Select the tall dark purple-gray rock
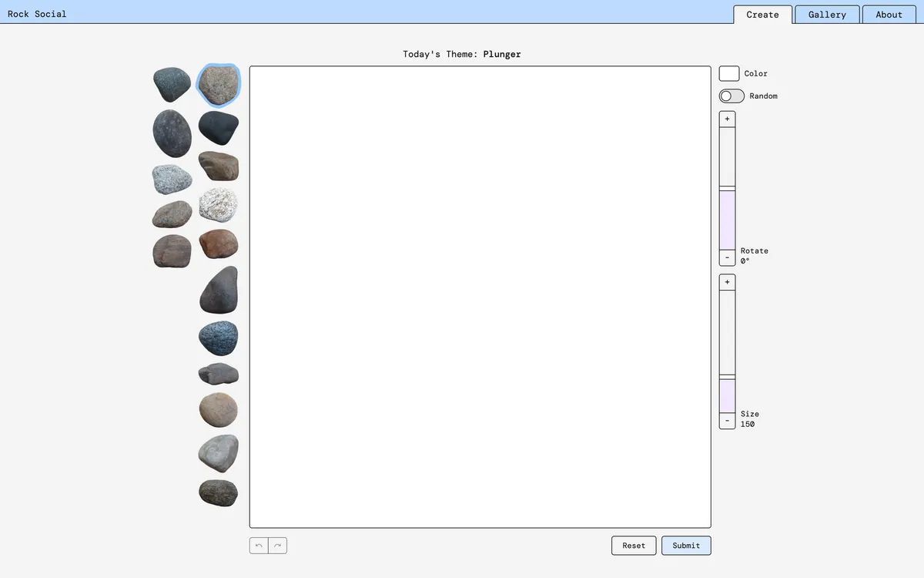Screen dimensions: 924x578 point(219,290)
